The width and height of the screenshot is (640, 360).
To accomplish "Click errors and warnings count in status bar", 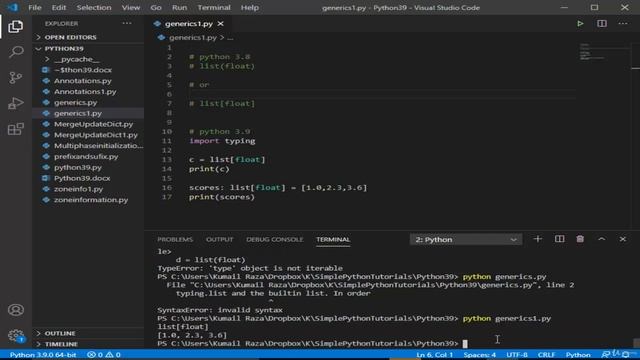I will click(x=104, y=355).
